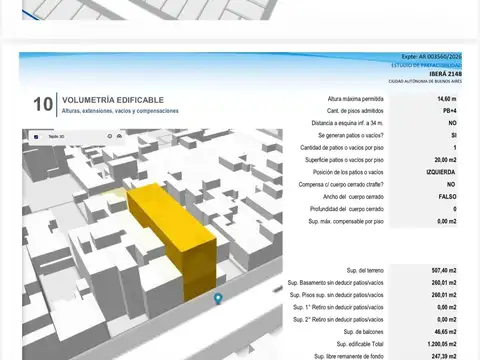Click the 'VOLUMETRÍA EDIFICABLE' heading
The height and width of the screenshot is (360, 480).
click(113, 100)
